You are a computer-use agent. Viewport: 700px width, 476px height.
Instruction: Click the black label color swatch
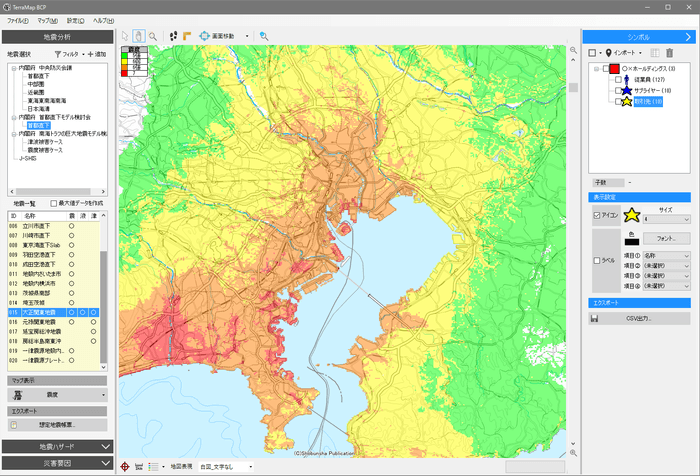[x=631, y=240]
